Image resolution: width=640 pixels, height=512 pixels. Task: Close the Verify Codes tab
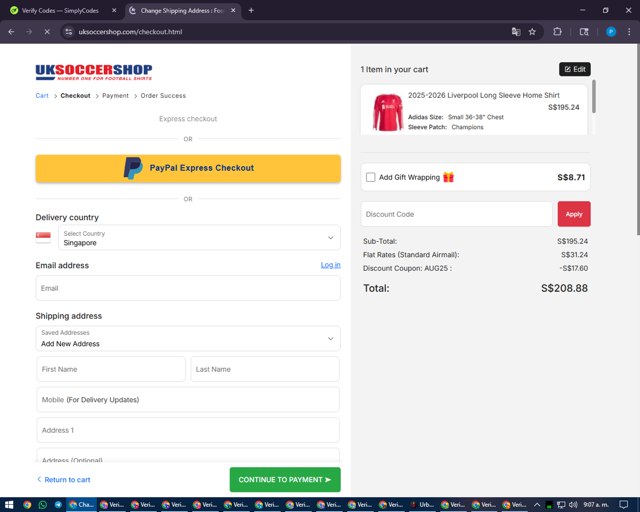114,11
